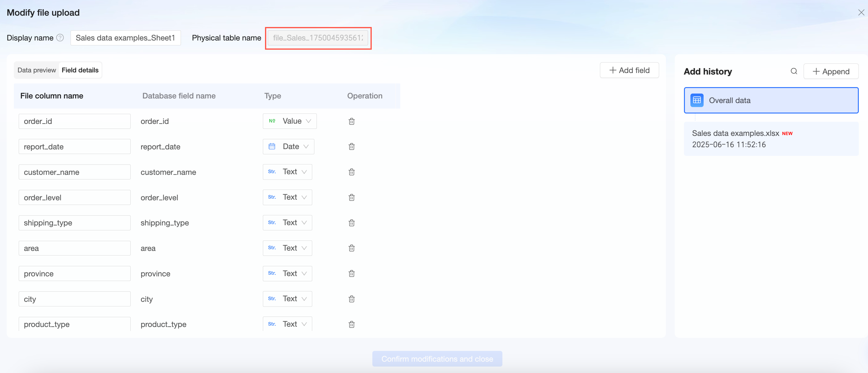Open the area field type dropdown
868x373 pixels.
(x=287, y=248)
